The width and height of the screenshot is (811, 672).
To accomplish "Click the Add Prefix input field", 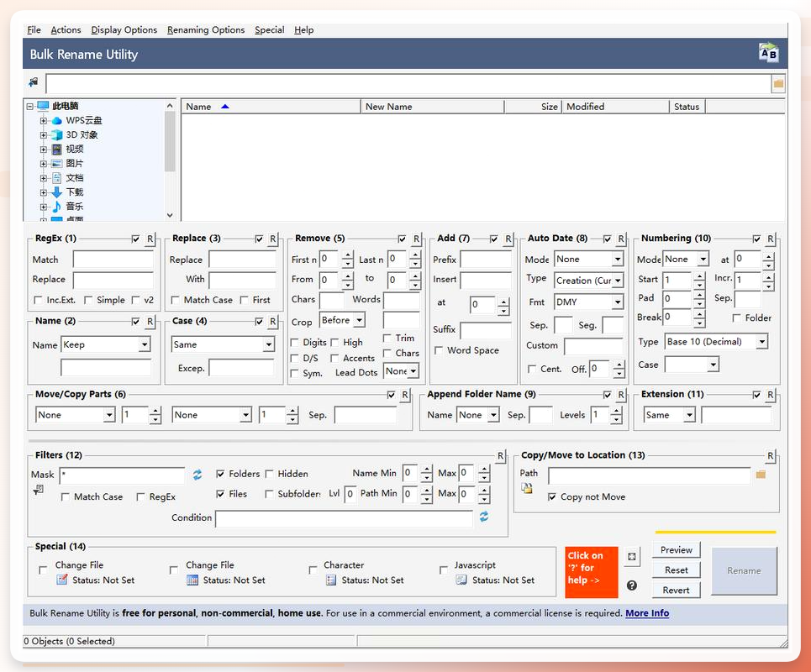I will point(486,260).
